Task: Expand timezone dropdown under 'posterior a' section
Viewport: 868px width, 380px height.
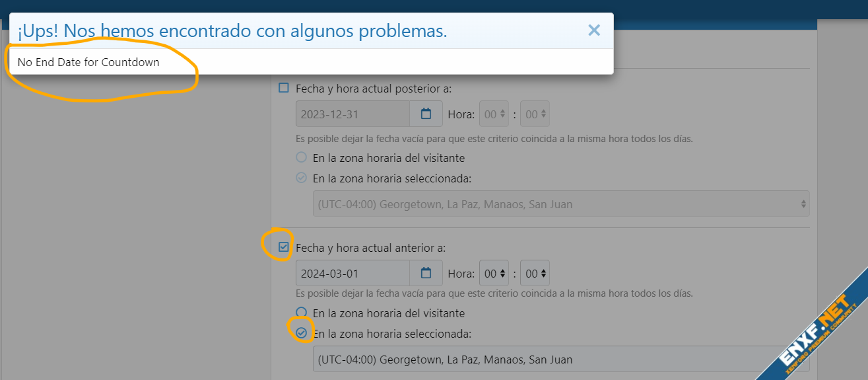Action: 560,204
